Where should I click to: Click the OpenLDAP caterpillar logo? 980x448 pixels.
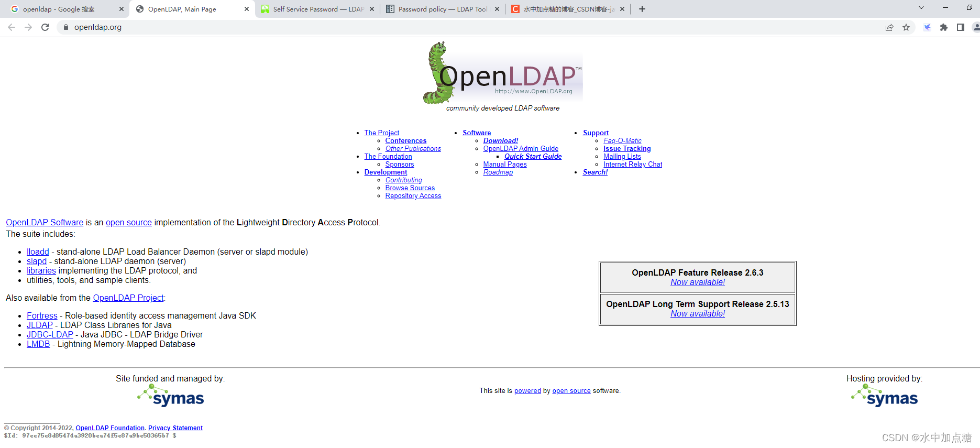pyautogui.click(x=503, y=73)
